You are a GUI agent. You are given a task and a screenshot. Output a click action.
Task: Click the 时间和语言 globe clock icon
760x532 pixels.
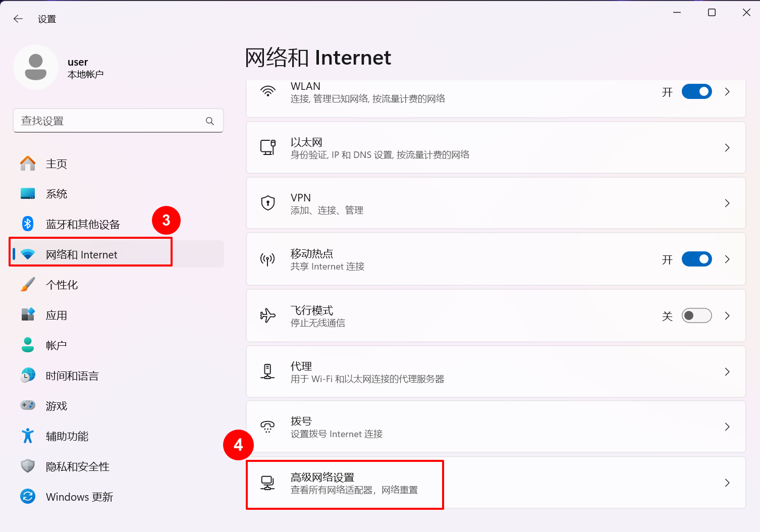(28, 375)
